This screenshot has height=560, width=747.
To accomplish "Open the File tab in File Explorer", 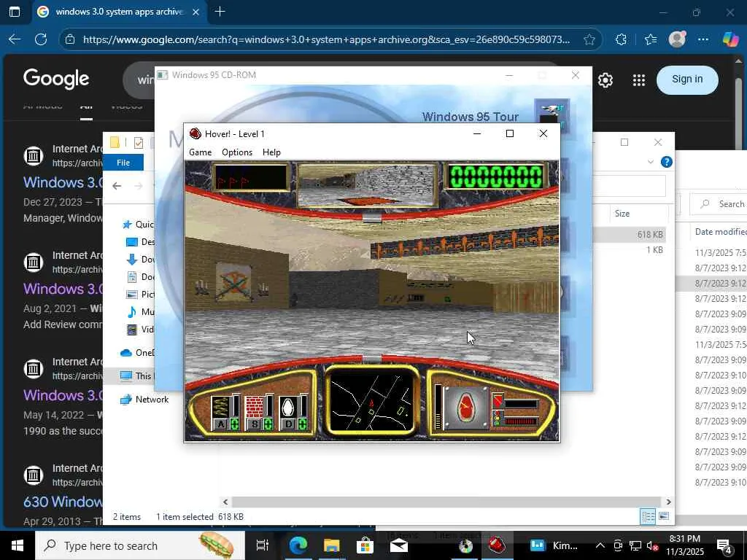I will [x=123, y=163].
